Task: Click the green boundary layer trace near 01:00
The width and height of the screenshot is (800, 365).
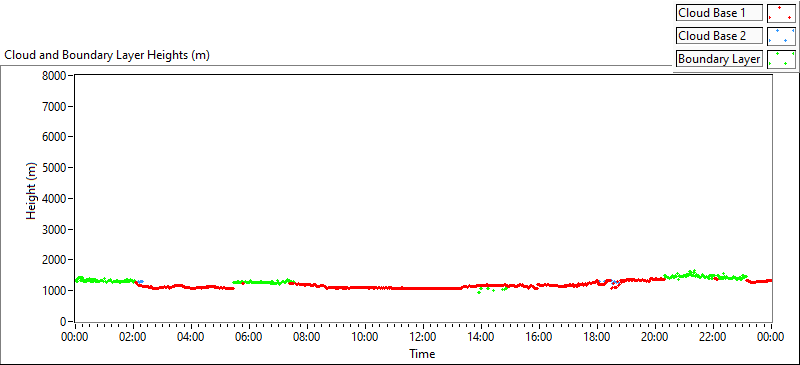Action: (105, 280)
